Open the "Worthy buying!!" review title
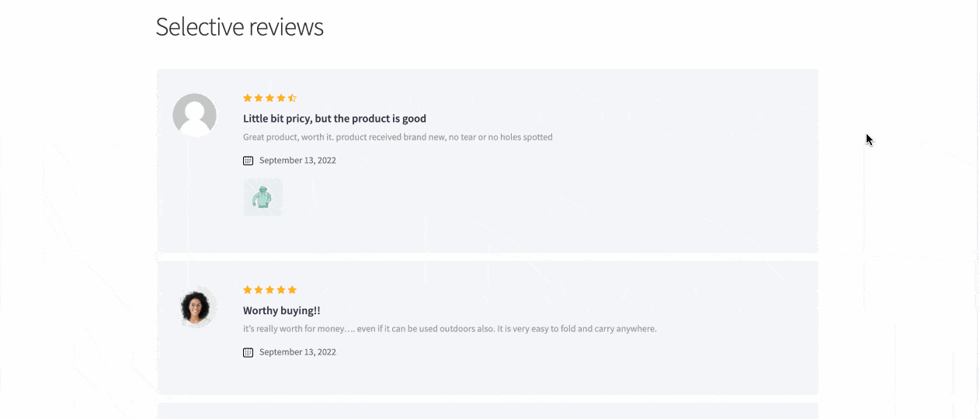Viewport: 980px width, 419px height. coord(281,310)
